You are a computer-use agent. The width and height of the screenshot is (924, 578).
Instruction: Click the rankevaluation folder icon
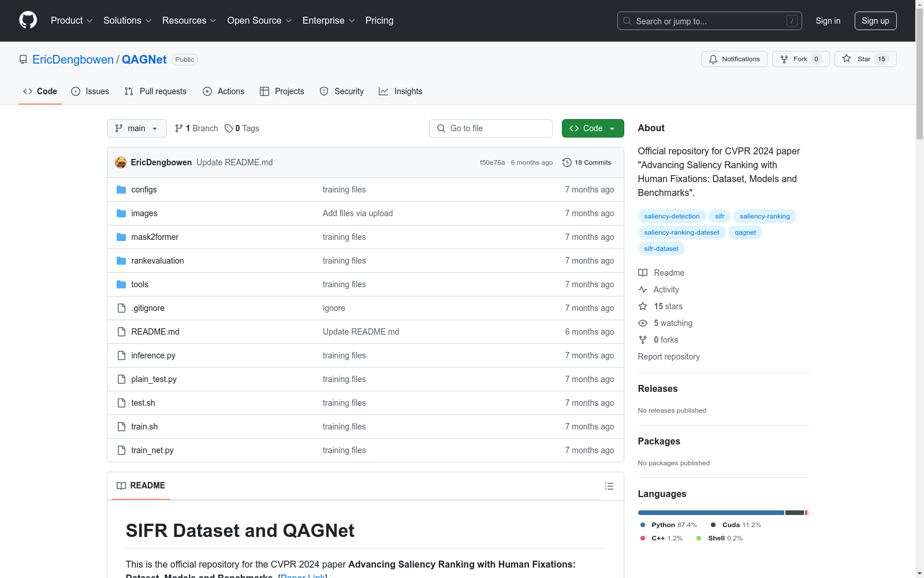[x=121, y=261]
